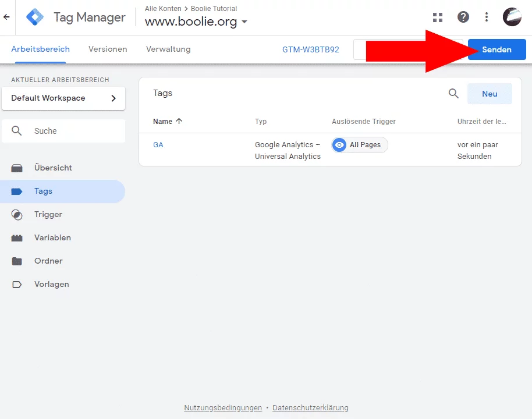The image size is (532, 419).
Task: Open the three-dot more options menu
Action: click(x=487, y=17)
